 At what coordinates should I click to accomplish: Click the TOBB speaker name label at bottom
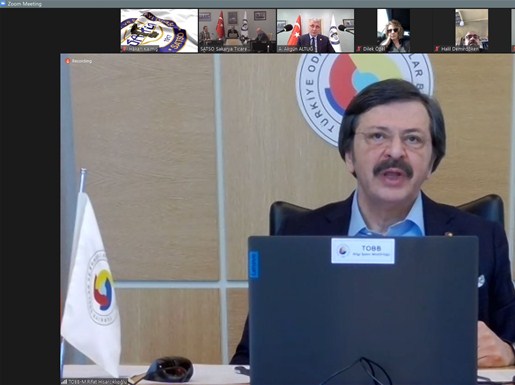(98, 382)
